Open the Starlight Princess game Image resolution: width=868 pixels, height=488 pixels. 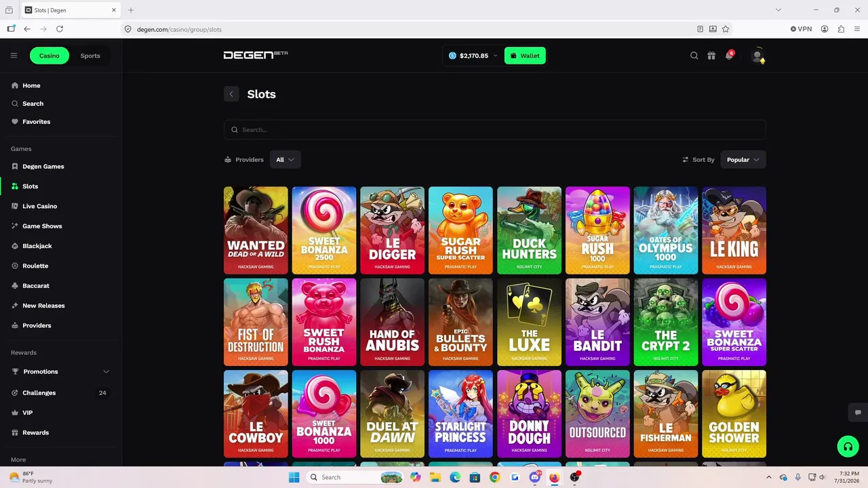pyautogui.click(x=460, y=413)
